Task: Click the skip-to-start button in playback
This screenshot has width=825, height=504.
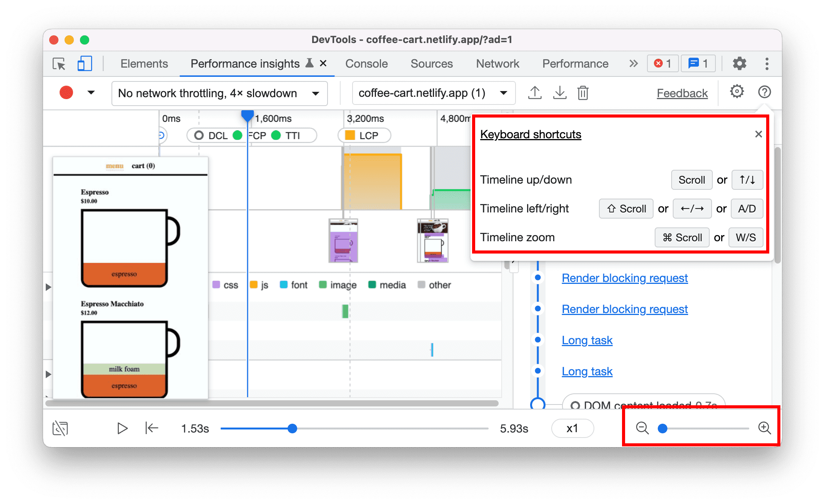Action: (150, 428)
